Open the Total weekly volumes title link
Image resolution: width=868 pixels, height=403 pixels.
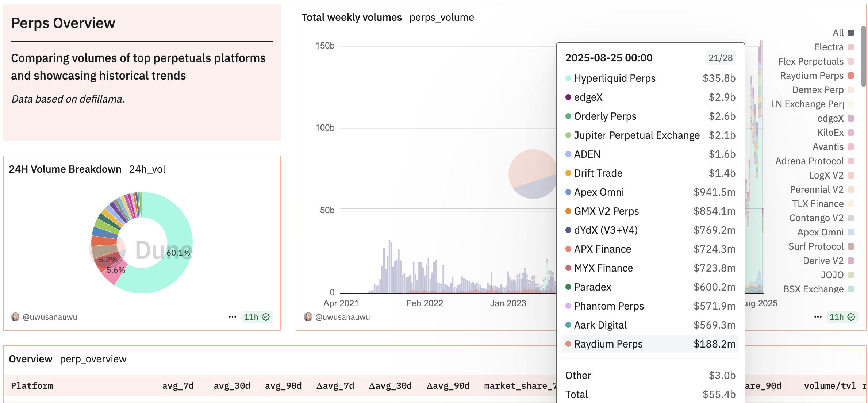pyautogui.click(x=352, y=17)
